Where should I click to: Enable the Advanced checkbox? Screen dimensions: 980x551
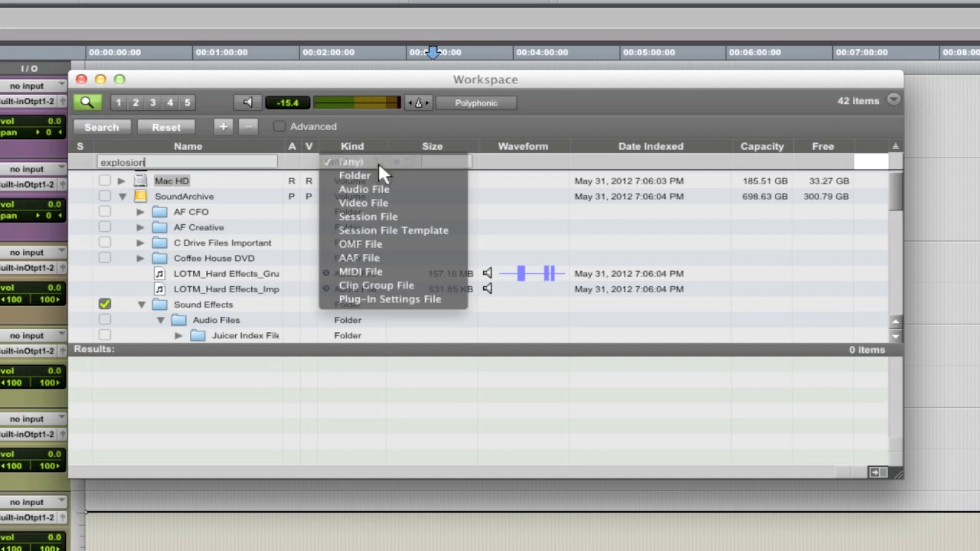pos(279,126)
